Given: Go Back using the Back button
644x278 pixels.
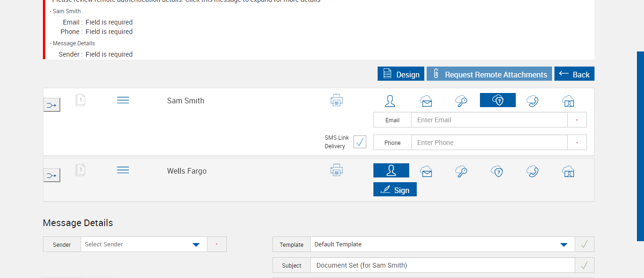Looking at the screenshot, I should click(x=574, y=74).
